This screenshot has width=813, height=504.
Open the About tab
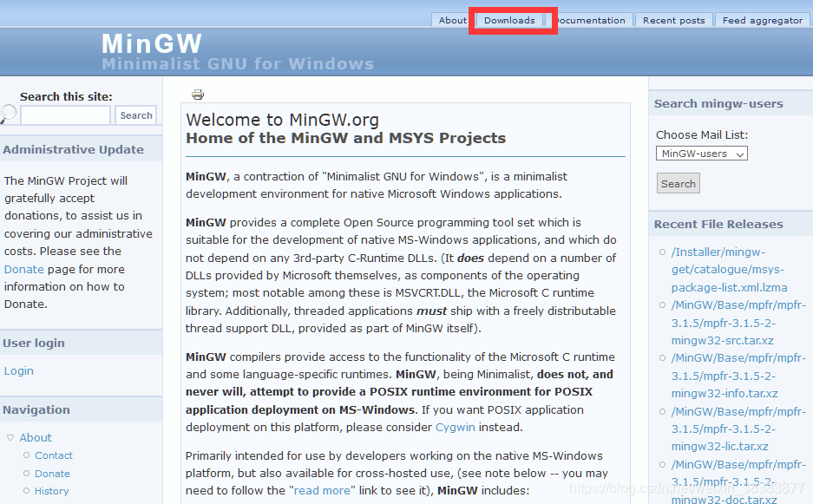(452, 20)
